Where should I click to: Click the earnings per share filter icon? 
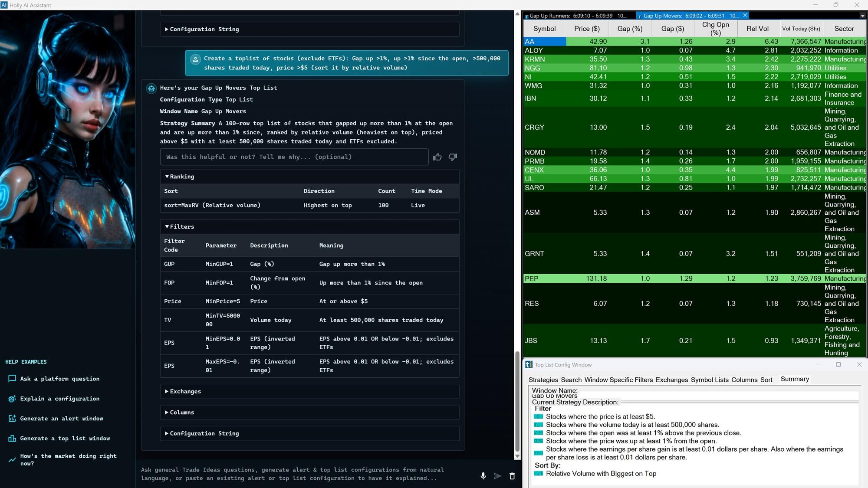[539, 453]
